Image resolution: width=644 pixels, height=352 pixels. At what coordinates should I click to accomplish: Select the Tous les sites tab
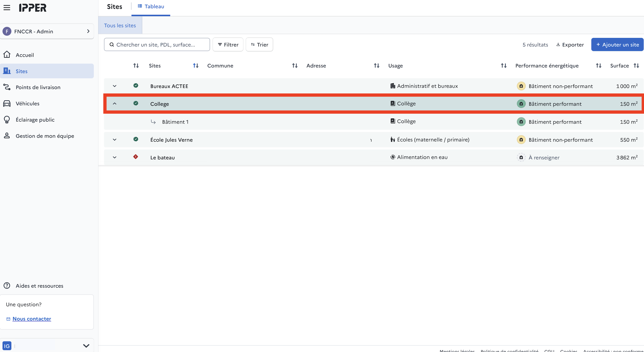point(120,25)
